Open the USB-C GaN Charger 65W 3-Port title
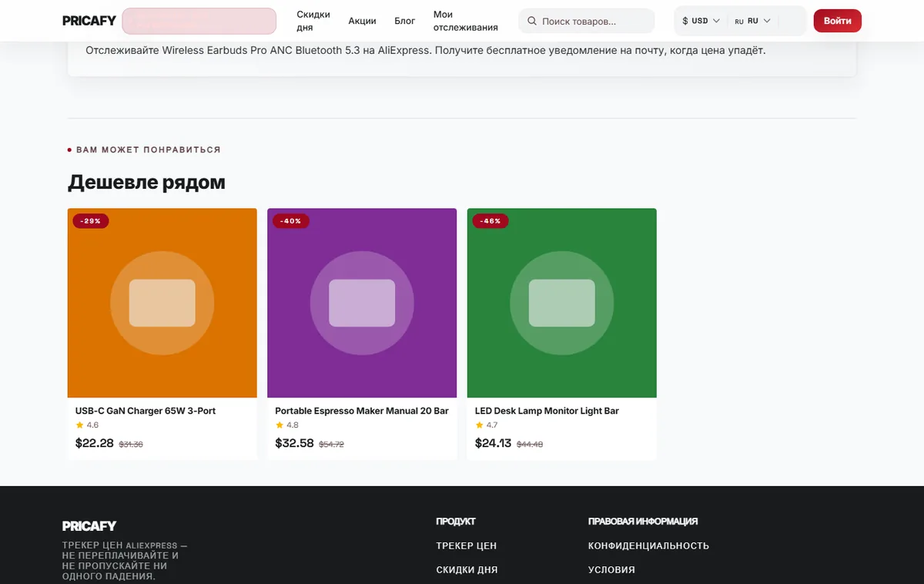This screenshot has height=584, width=924. (x=146, y=411)
